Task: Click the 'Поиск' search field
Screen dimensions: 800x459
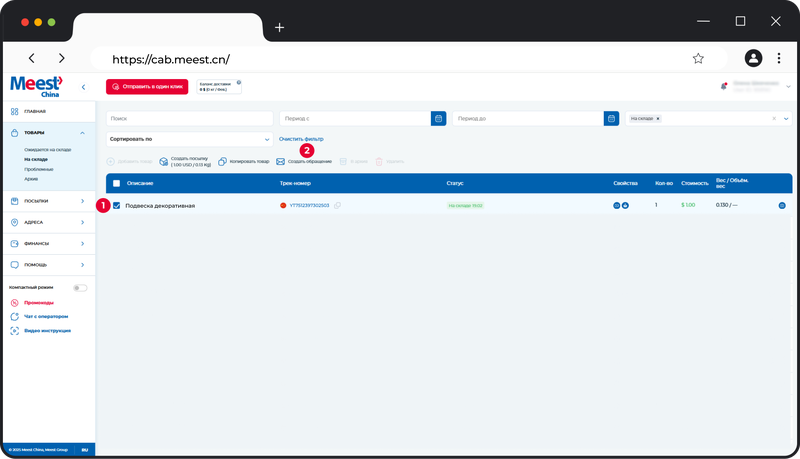Action: (x=189, y=118)
